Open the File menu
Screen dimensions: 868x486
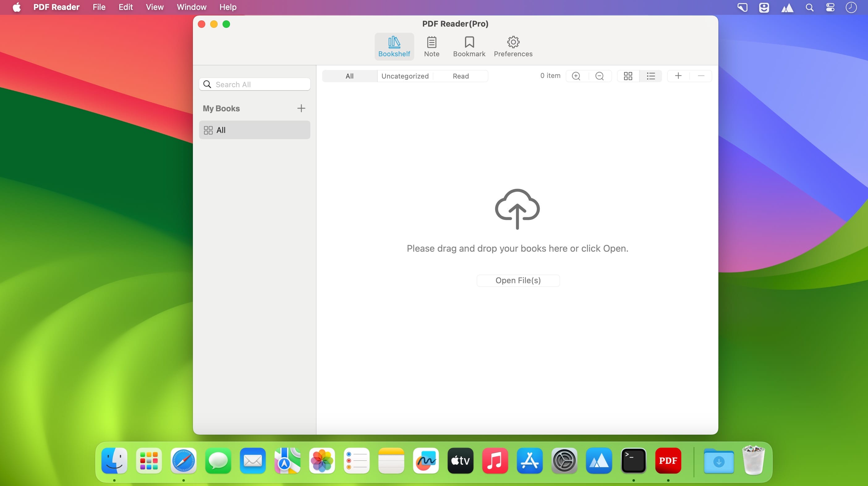[99, 7]
